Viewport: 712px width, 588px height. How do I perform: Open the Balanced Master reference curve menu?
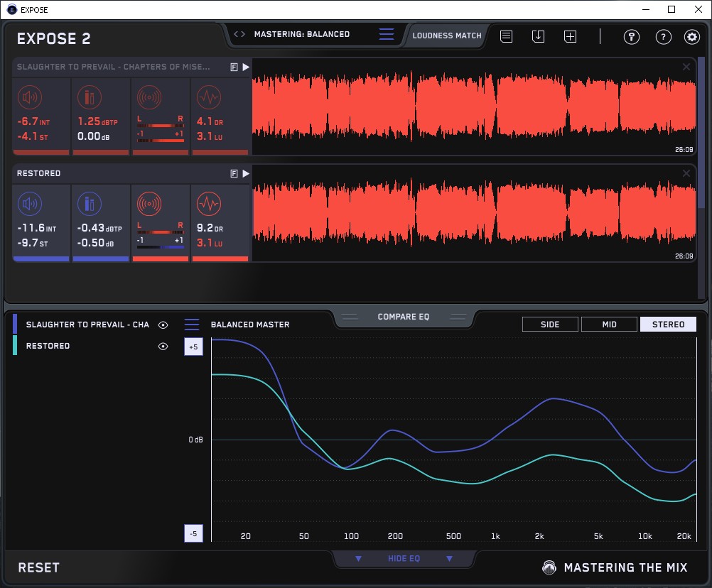coord(192,325)
